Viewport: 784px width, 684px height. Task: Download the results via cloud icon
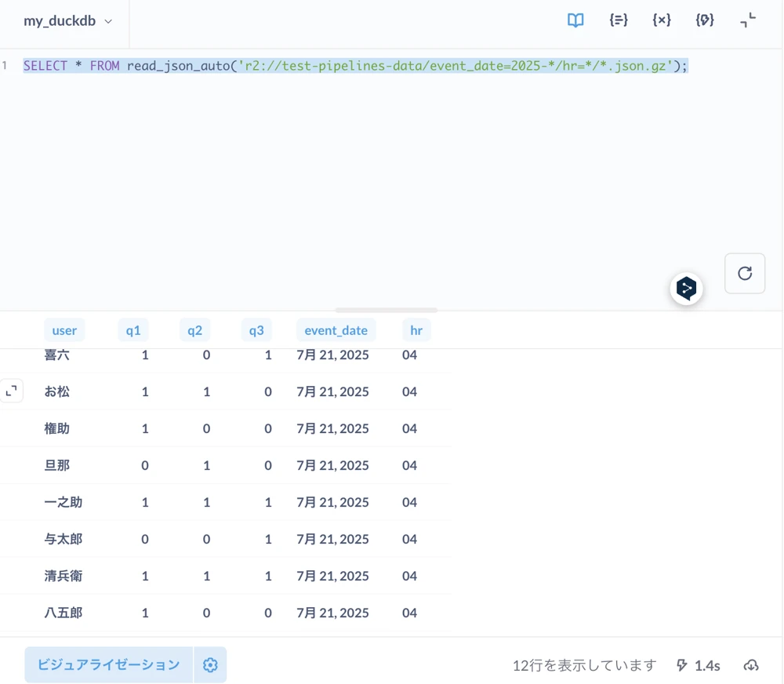(x=751, y=665)
